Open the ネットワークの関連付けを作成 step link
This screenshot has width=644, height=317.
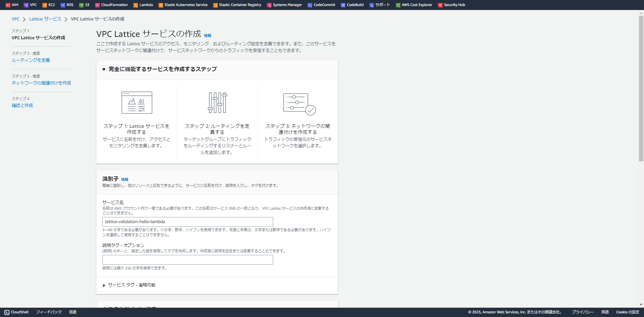[41, 83]
